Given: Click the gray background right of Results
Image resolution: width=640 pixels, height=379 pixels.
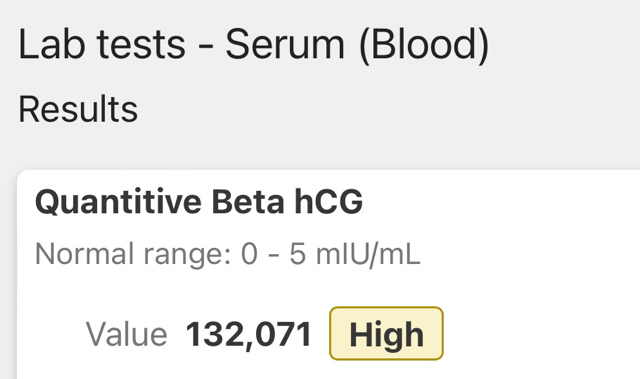Looking at the screenshot, I should coord(388,109).
